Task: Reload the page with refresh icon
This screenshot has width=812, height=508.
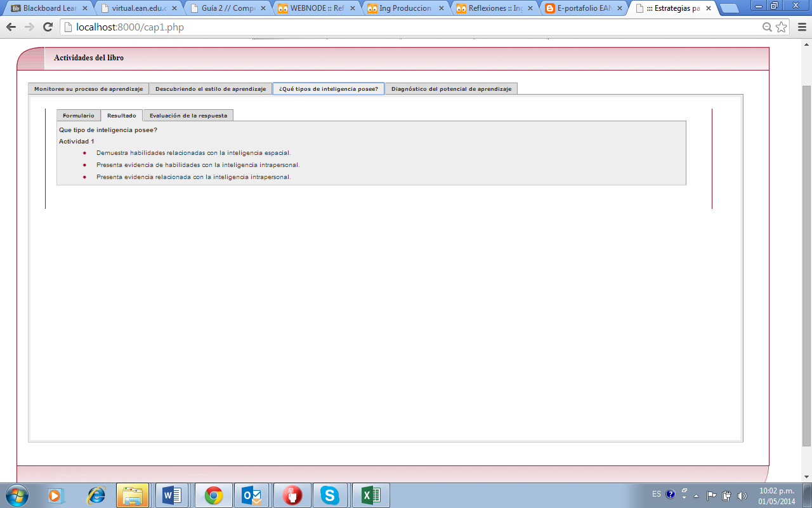Action: [48, 27]
